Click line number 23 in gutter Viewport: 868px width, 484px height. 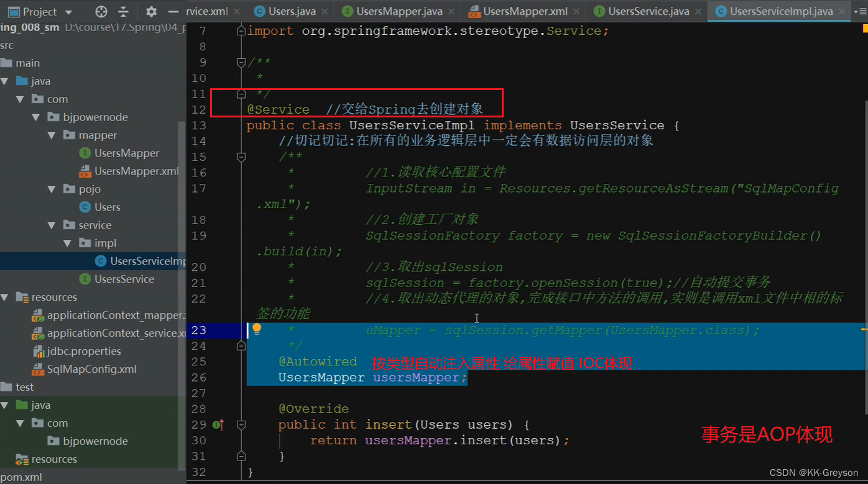pyautogui.click(x=199, y=330)
